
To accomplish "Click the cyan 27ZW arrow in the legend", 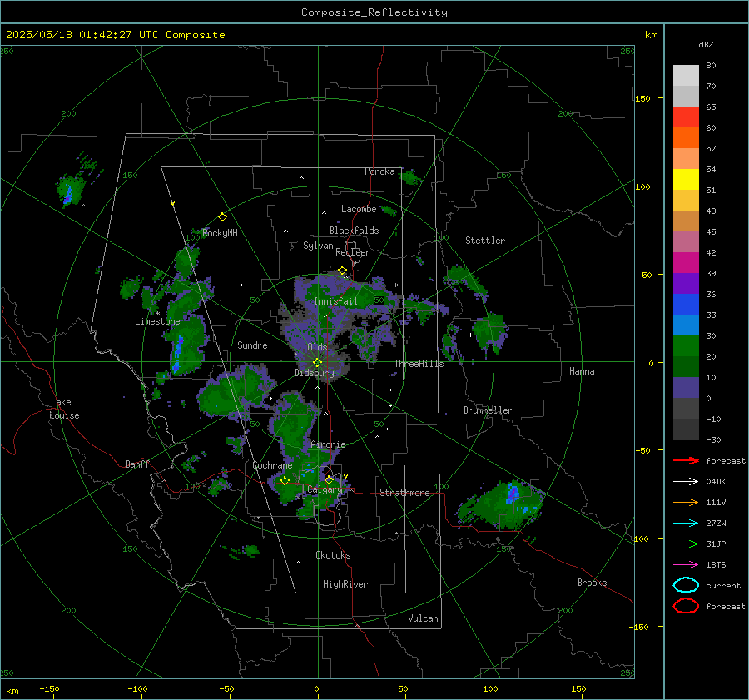I will pos(686,524).
